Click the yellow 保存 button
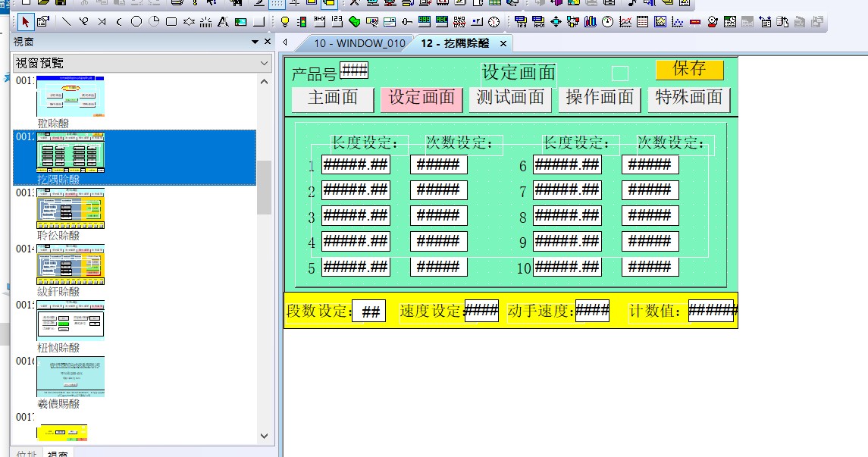This screenshot has width=868, height=457. pyautogui.click(x=689, y=70)
